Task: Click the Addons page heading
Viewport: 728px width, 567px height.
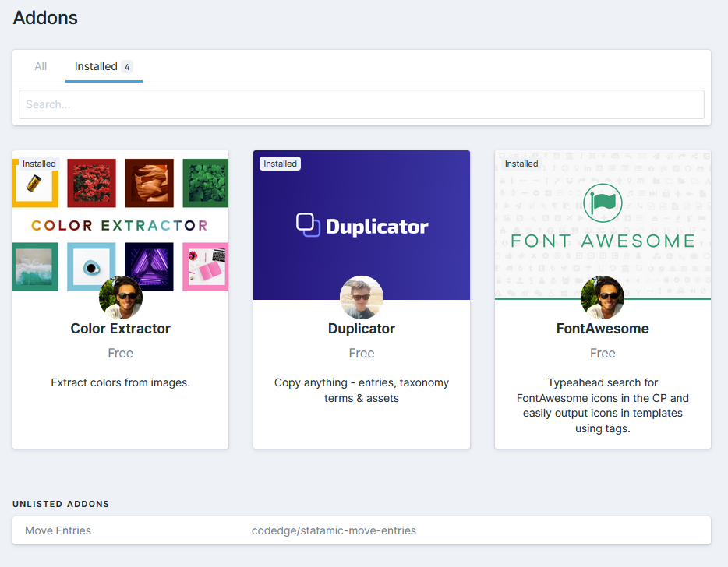Action: [45, 18]
